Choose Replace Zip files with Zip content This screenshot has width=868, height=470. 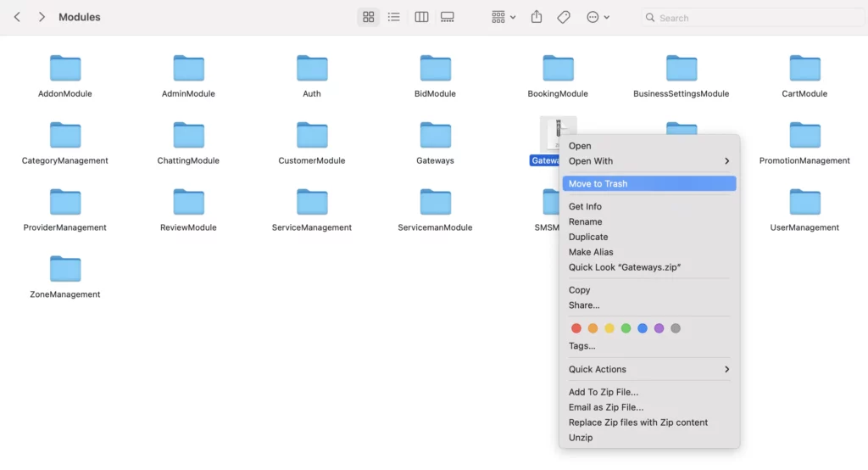(x=649, y=422)
